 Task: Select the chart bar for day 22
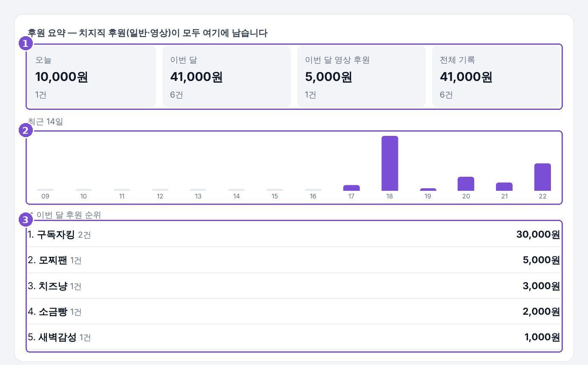542,177
